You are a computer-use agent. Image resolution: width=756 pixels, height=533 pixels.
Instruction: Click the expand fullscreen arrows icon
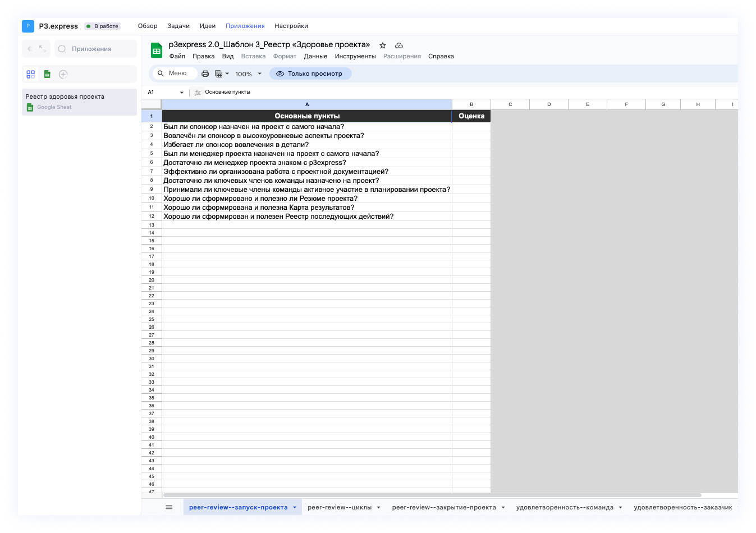pyautogui.click(x=43, y=49)
